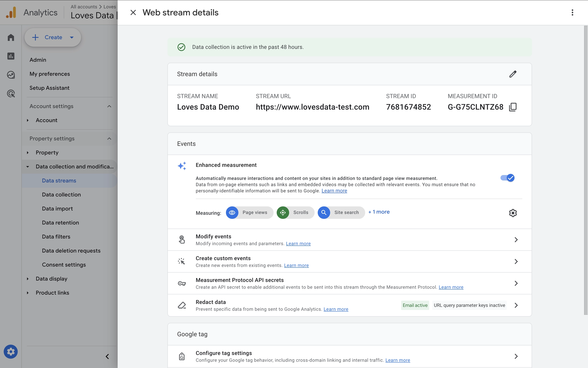
Task: Collapse the admin sidebar with arrow
Action: click(x=107, y=357)
